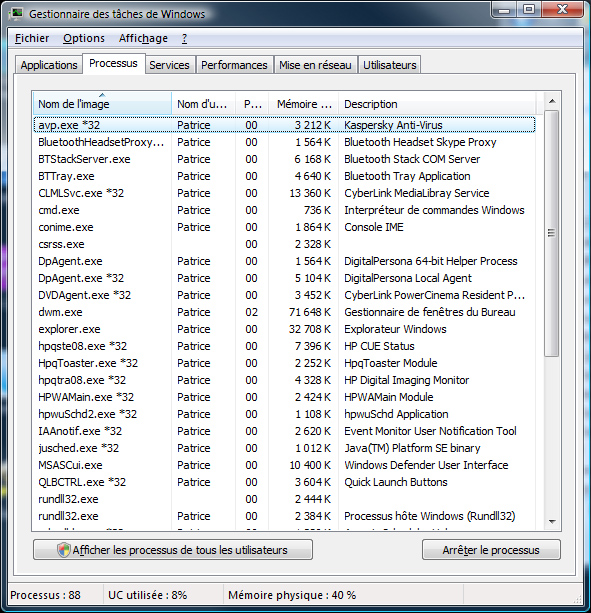Select the conime.exe process
The width and height of the screenshot is (591, 613).
tap(284, 227)
